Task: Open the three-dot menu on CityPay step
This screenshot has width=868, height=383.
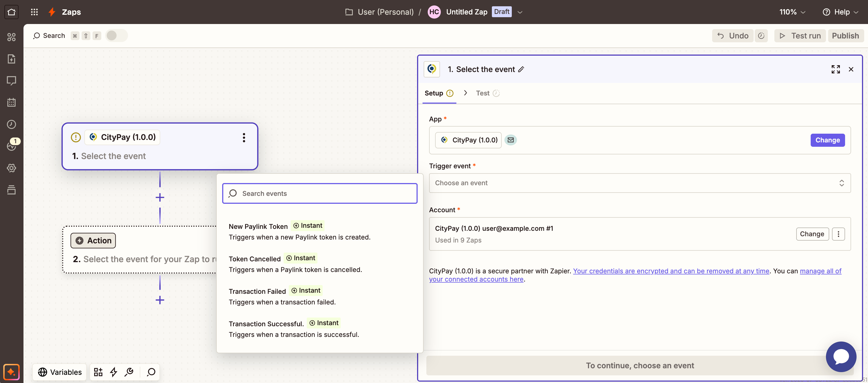Action: tap(244, 137)
